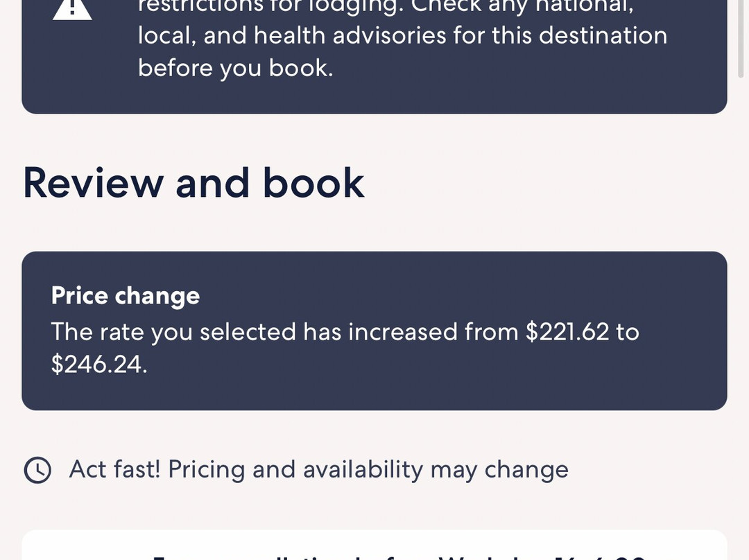The width and height of the screenshot is (749, 560).
Task: Click 'Pricing and availability' phrase
Action: [x=295, y=470]
